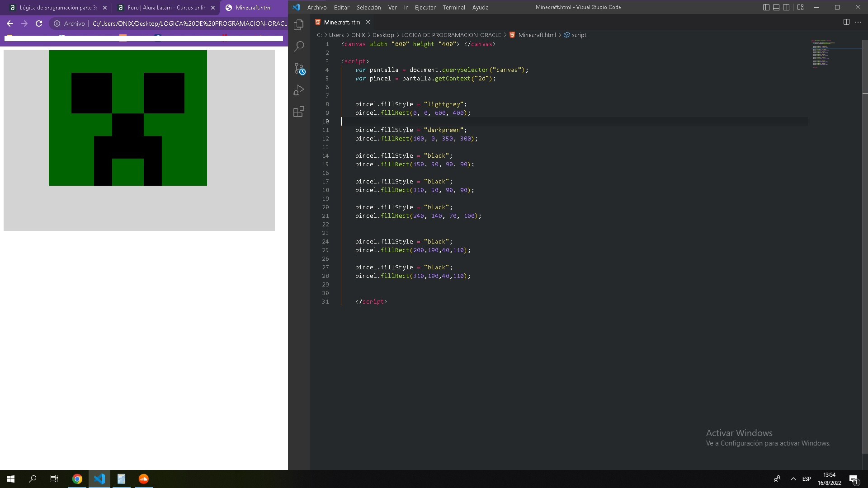This screenshot has height=488, width=868.
Task: Open Customize Layout options
Action: (801, 7)
